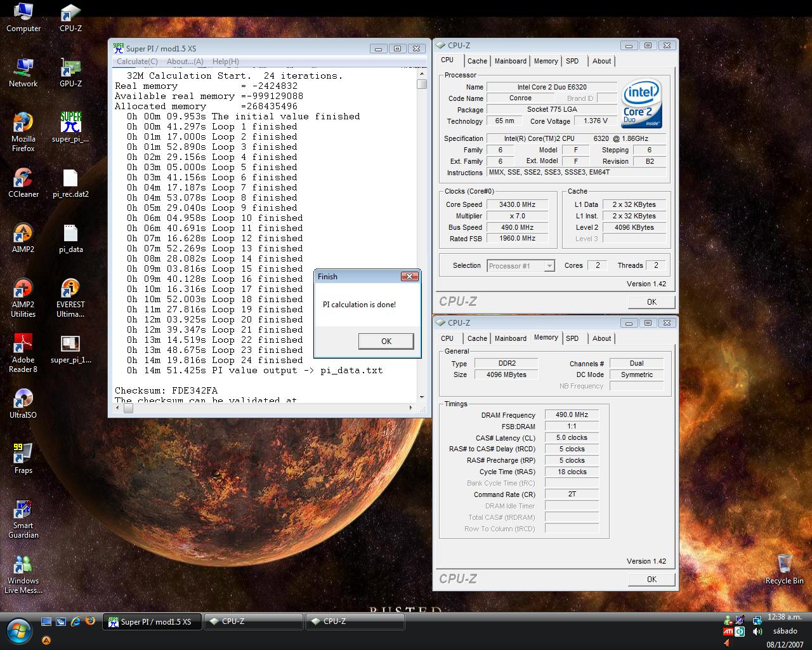The width and height of the screenshot is (812, 650).
Task: Open the Calculate(C) menu in Super PI
Action: tap(136, 62)
